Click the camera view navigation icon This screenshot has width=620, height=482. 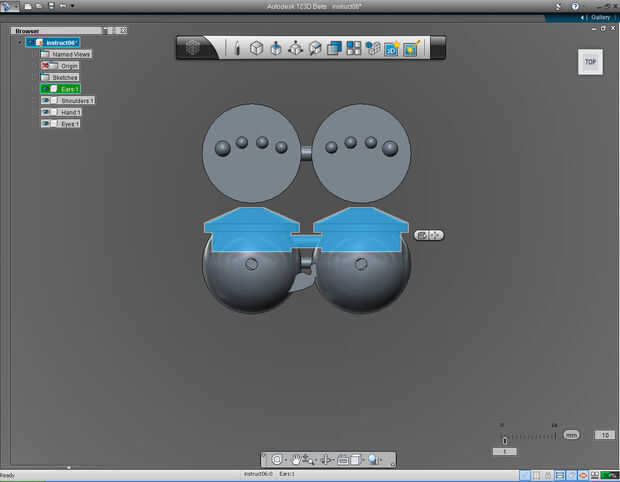pyautogui.click(x=343, y=459)
